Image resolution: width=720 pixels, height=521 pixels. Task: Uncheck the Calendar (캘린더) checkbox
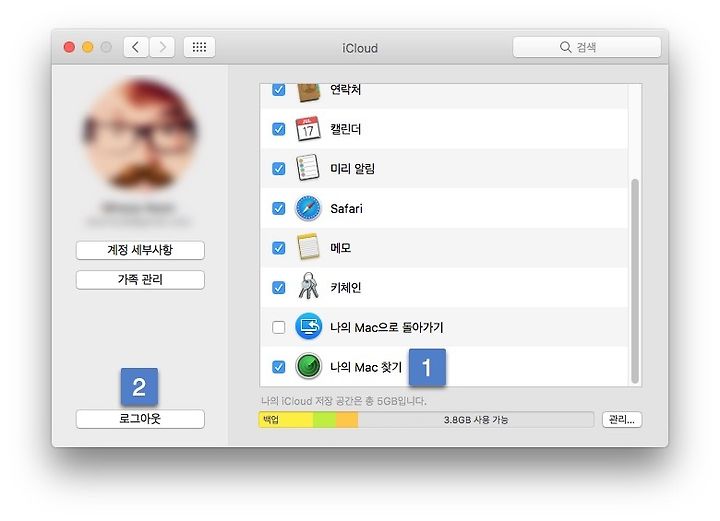click(279, 129)
